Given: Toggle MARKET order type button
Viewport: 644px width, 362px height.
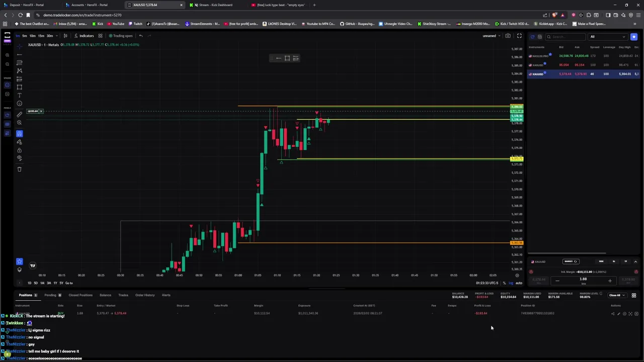Looking at the screenshot, I should pyautogui.click(x=571, y=261).
